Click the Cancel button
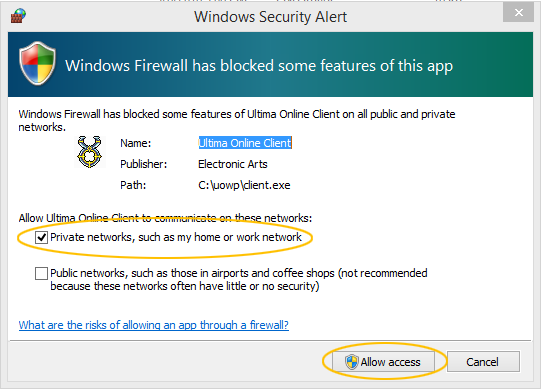Viewport: 542px width, 390px height. point(483,362)
